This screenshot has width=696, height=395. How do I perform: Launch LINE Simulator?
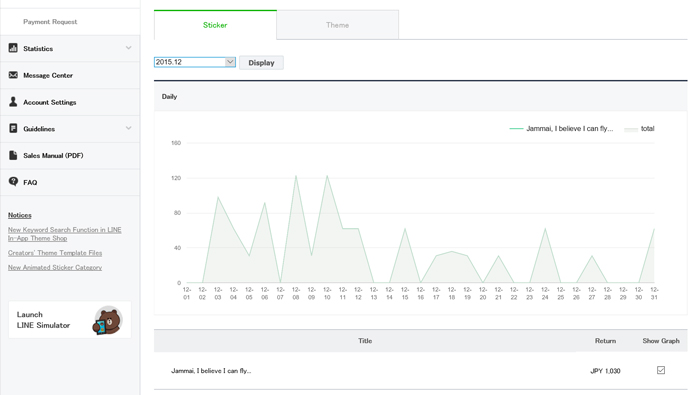pyautogui.click(x=70, y=320)
